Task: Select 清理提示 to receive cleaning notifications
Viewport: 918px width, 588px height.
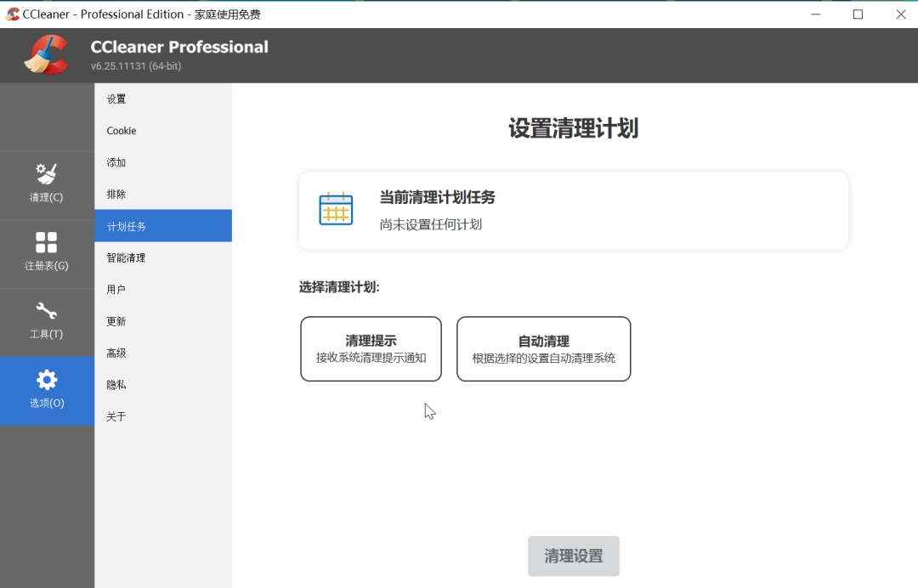Action: (x=371, y=348)
